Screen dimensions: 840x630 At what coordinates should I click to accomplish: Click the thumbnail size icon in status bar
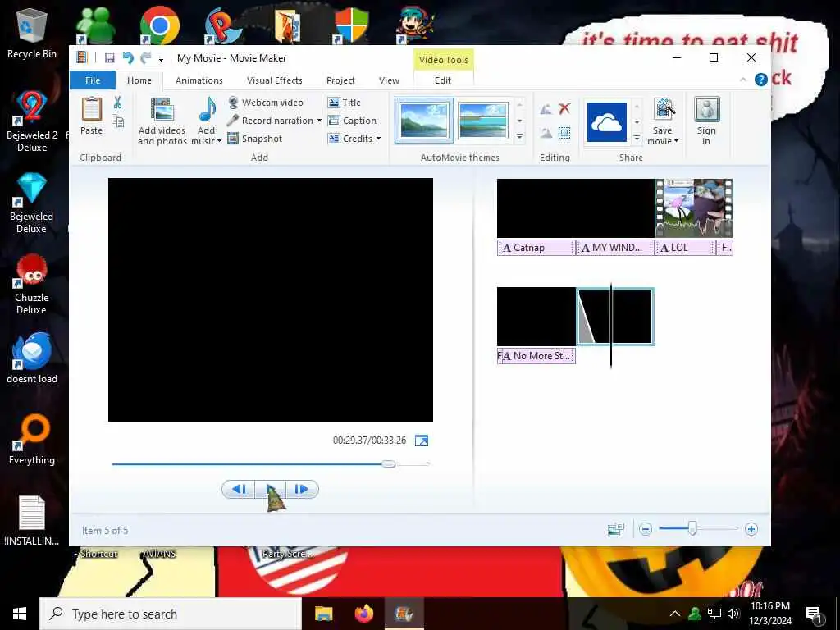(x=616, y=529)
